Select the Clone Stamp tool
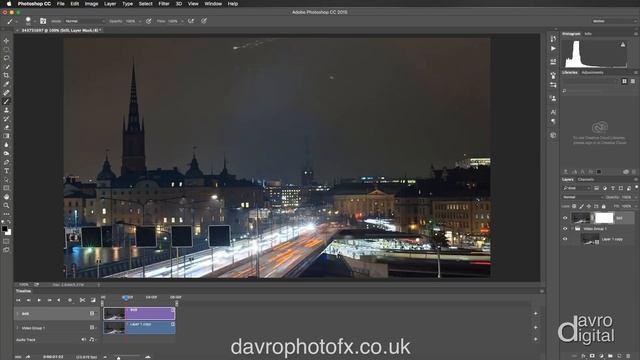The height and width of the screenshot is (360, 640). pyautogui.click(x=6, y=110)
